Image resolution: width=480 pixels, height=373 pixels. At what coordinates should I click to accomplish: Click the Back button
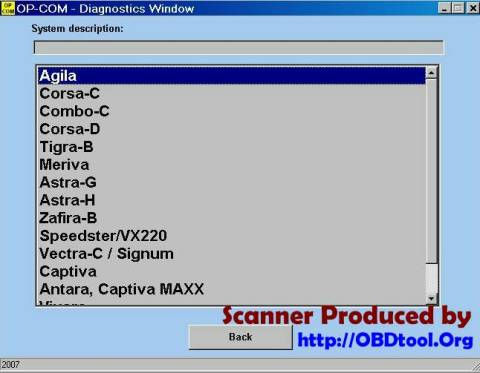click(240, 337)
